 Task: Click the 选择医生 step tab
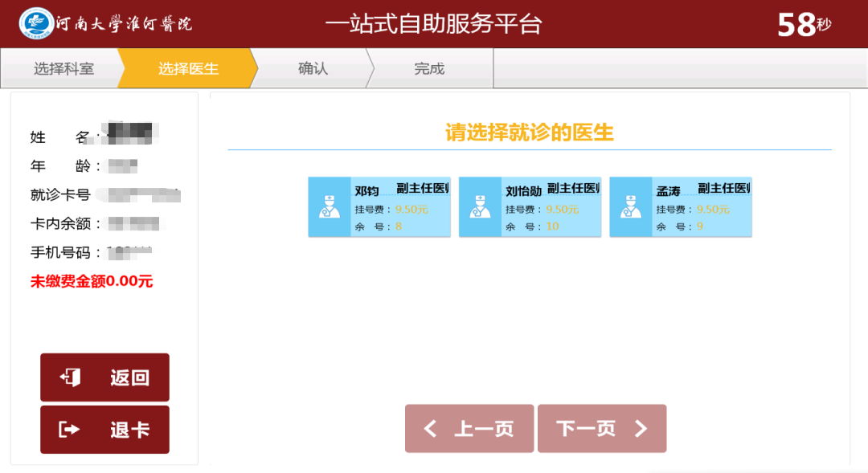pyautogui.click(x=187, y=68)
